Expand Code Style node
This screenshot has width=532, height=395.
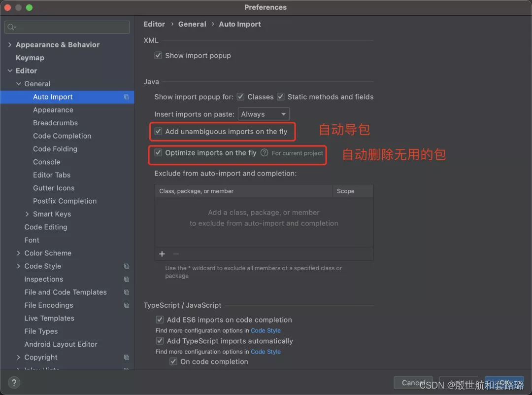point(18,266)
